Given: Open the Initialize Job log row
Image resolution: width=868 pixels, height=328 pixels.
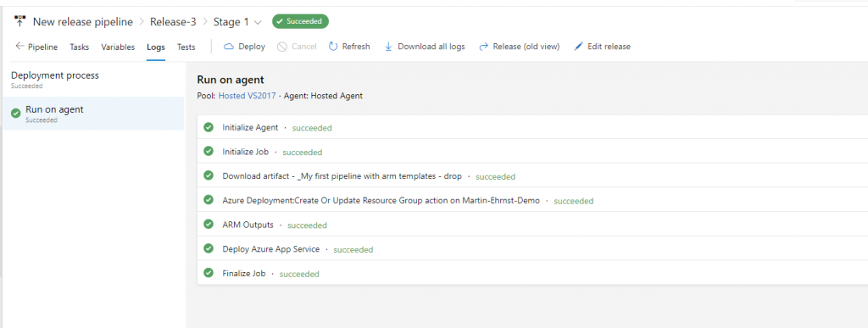Looking at the screenshot, I should (x=532, y=152).
